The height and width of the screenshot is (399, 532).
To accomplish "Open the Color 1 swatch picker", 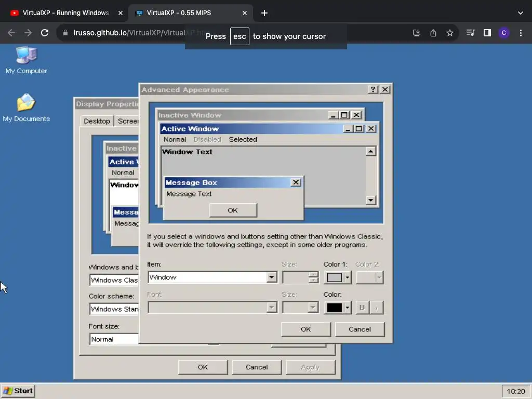I will pyautogui.click(x=338, y=277).
